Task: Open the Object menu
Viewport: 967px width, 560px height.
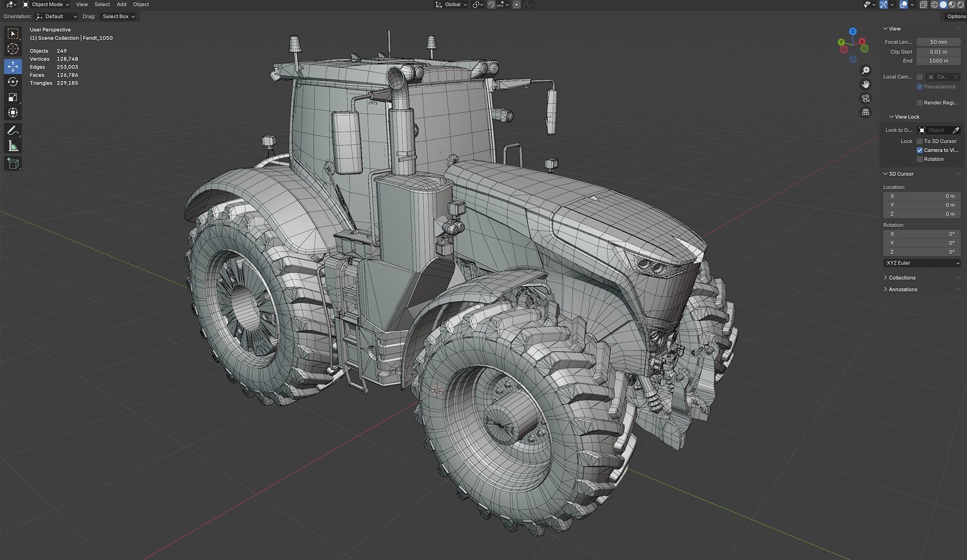Action: click(141, 5)
